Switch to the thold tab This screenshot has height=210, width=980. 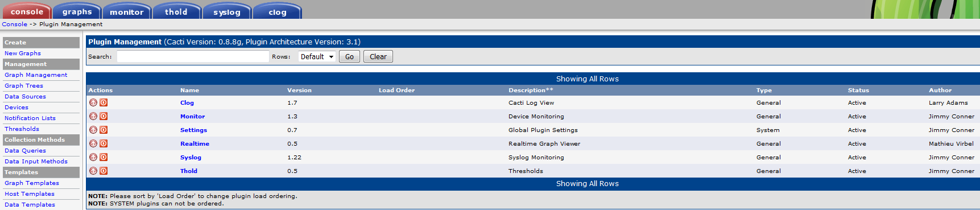click(176, 11)
